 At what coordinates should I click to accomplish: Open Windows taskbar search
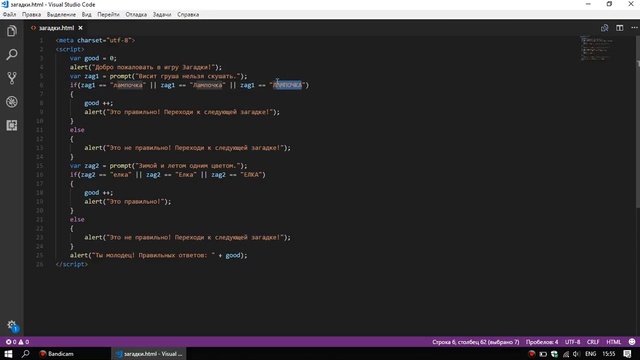25,353
